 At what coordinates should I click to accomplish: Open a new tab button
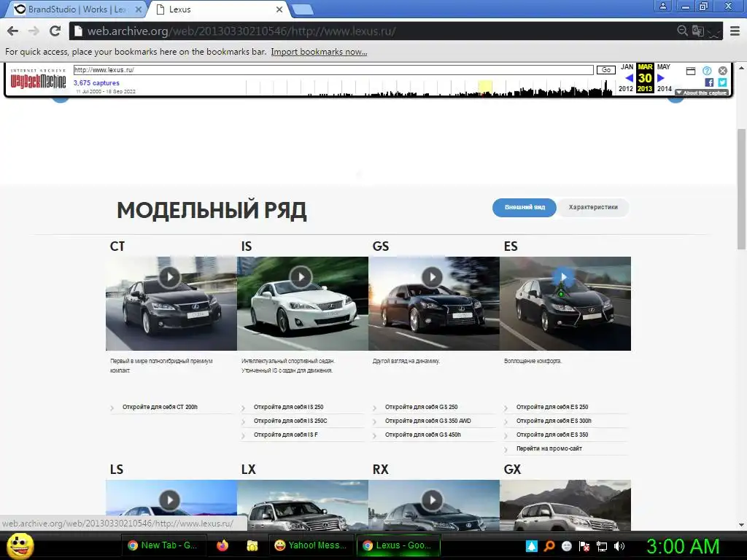pos(302,9)
